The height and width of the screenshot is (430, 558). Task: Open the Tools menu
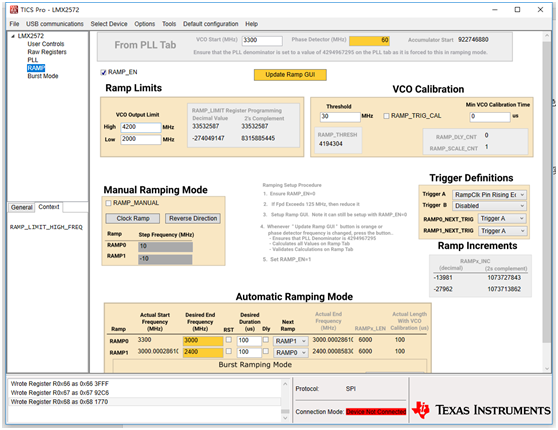[x=169, y=24]
